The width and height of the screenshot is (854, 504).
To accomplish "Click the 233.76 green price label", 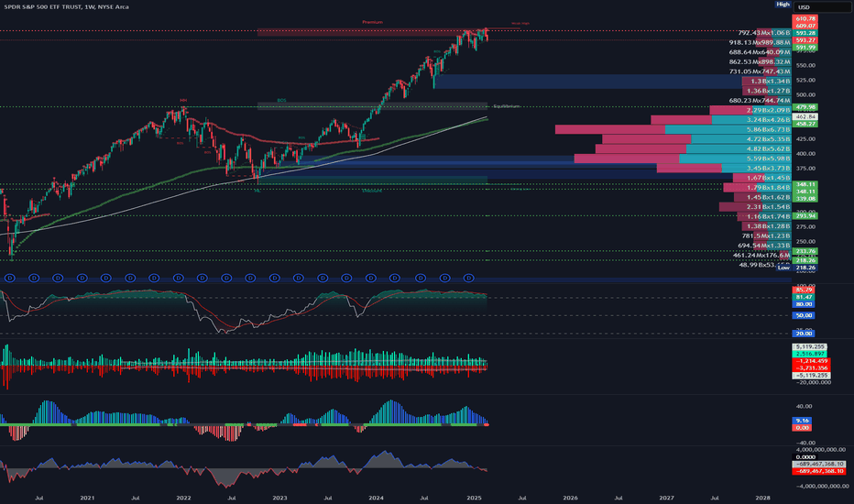I will click(805, 251).
